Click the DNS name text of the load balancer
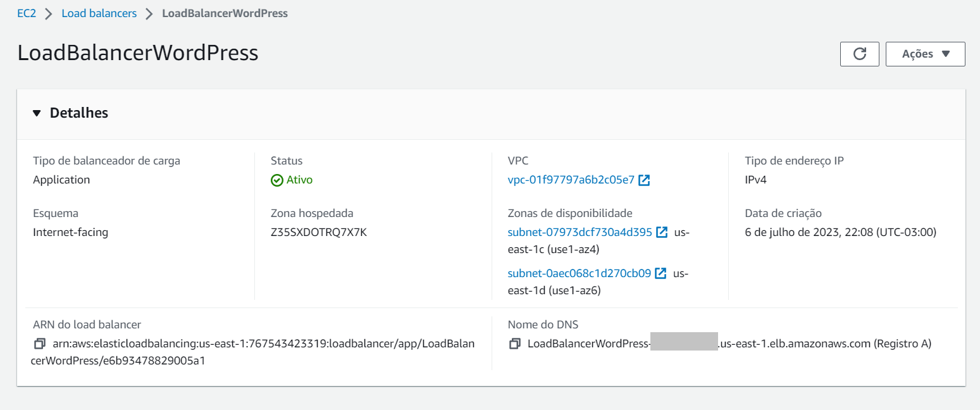This screenshot has height=410, width=980. (696, 344)
